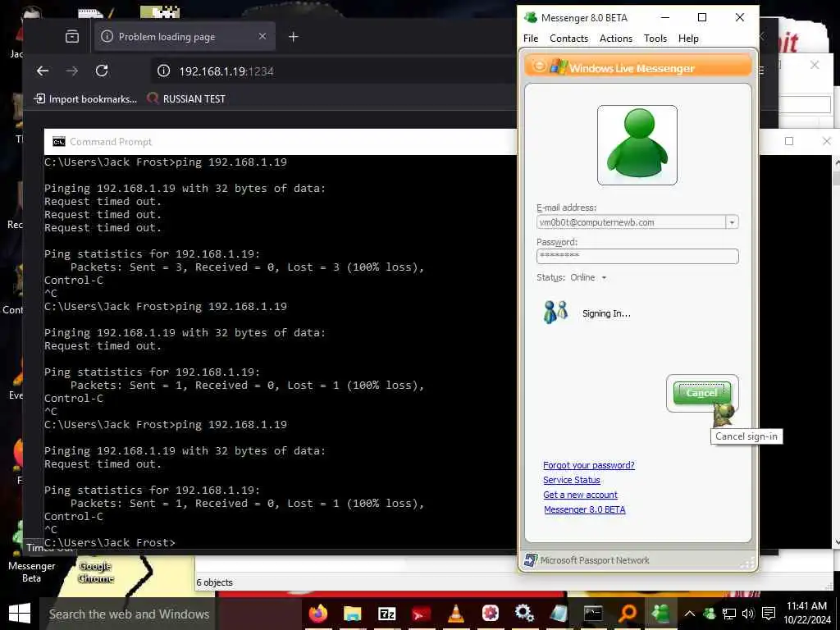Screen dimensions: 840x630
Task: Close the Problem loading page tab
Action: (x=262, y=36)
